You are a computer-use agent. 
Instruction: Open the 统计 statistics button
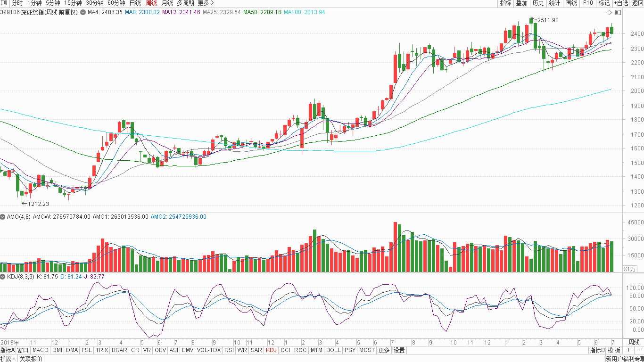554,3
